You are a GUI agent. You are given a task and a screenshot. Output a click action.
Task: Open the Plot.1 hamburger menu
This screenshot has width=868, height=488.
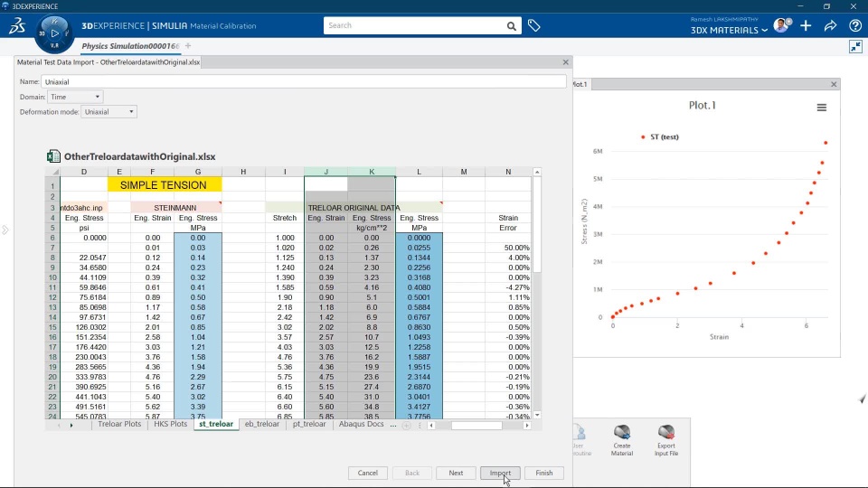[822, 108]
